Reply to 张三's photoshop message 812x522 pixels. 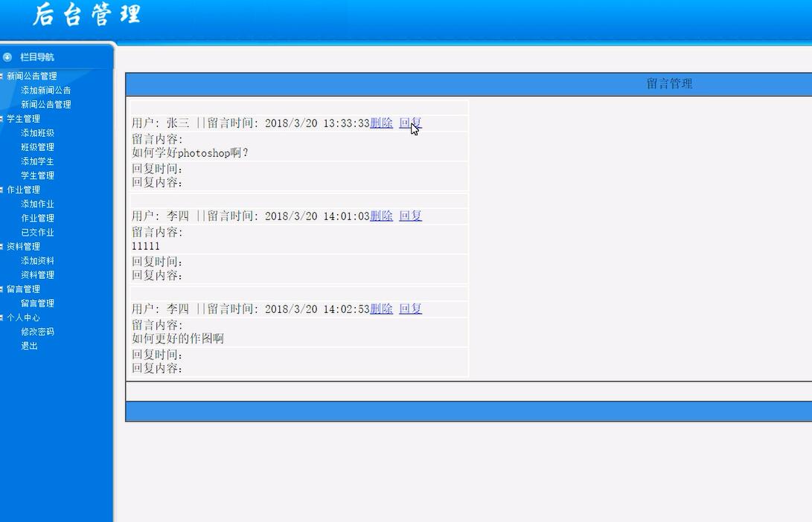[x=410, y=123]
